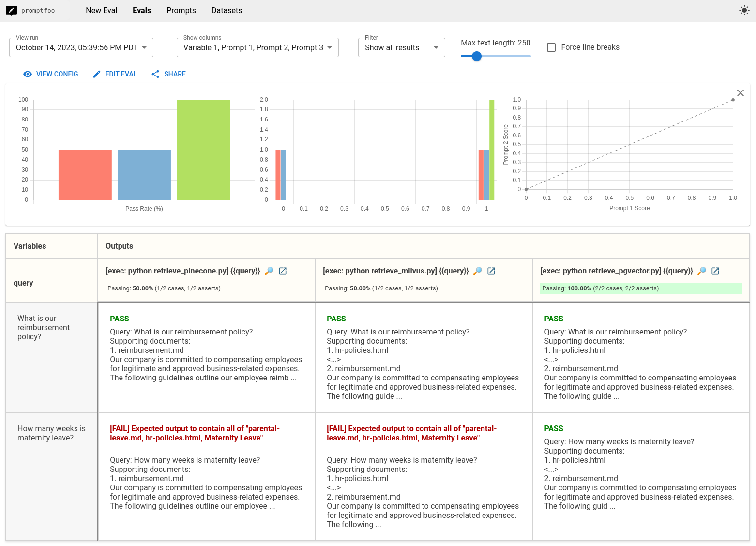Open external link icon for retrieve_milvus prompt
Viewport: 756px width, 546px height.
[491, 271]
